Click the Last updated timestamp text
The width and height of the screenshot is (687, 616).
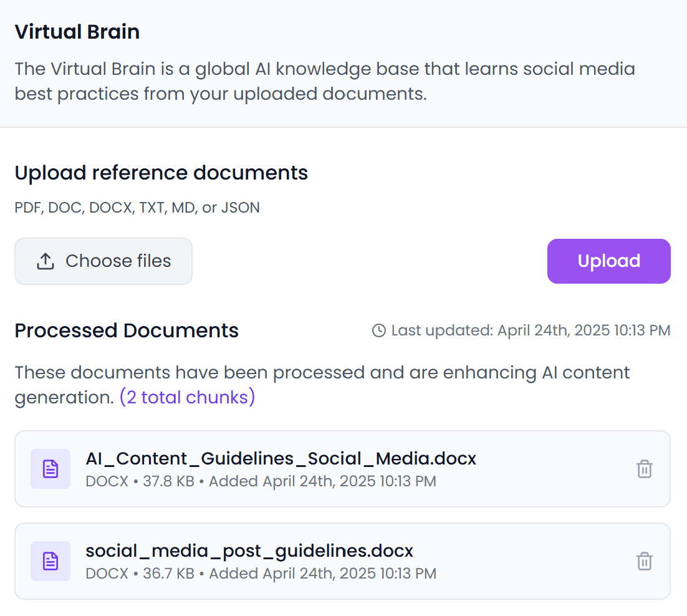(531, 330)
